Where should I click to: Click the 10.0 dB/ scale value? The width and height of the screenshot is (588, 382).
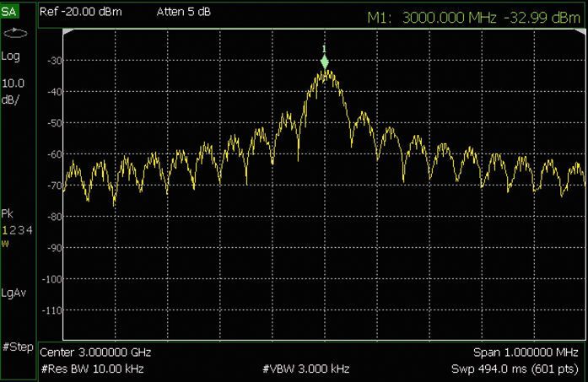click(13, 91)
